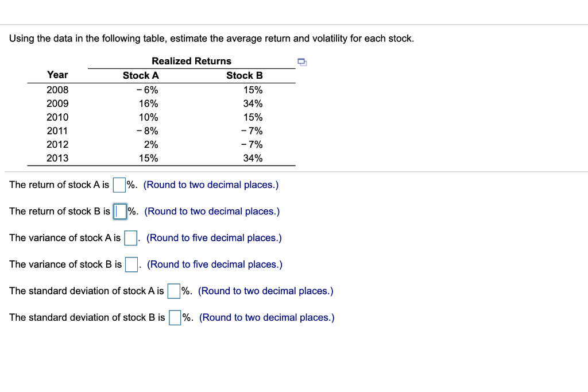This screenshot has height=392, width=588.
Task: Click the hint after standard deviation of A
Action: coord(265,290)
